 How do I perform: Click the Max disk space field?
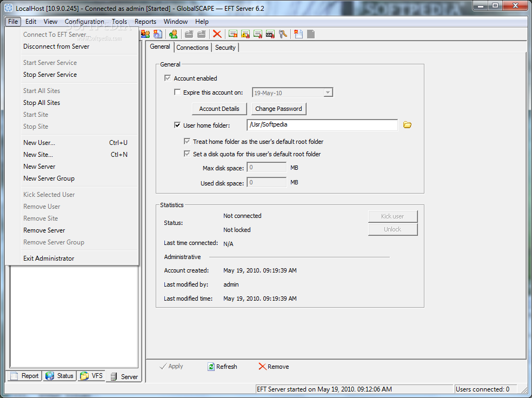(267, 167)
